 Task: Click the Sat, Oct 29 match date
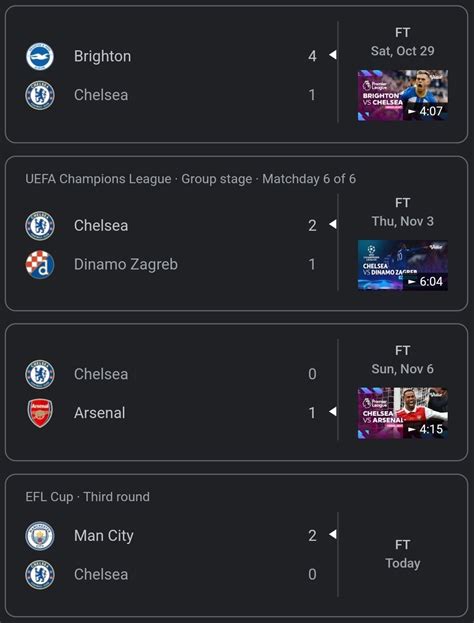[402, 51]
